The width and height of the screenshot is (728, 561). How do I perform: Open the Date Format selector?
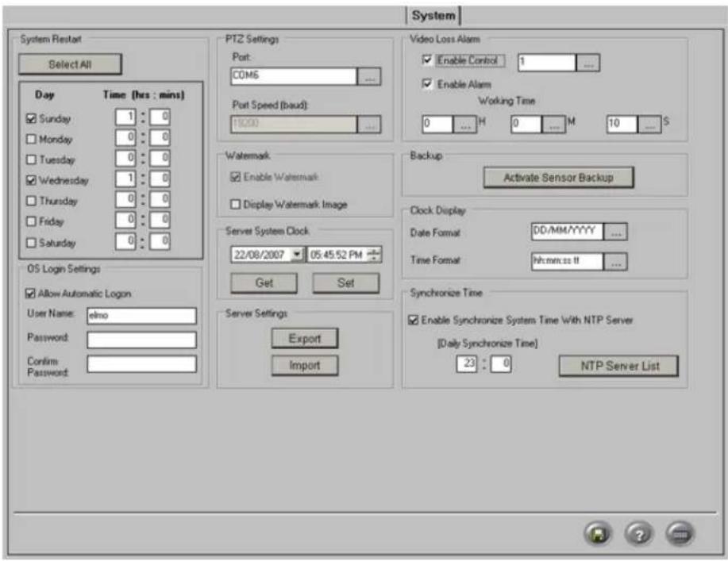click(615, 232)
